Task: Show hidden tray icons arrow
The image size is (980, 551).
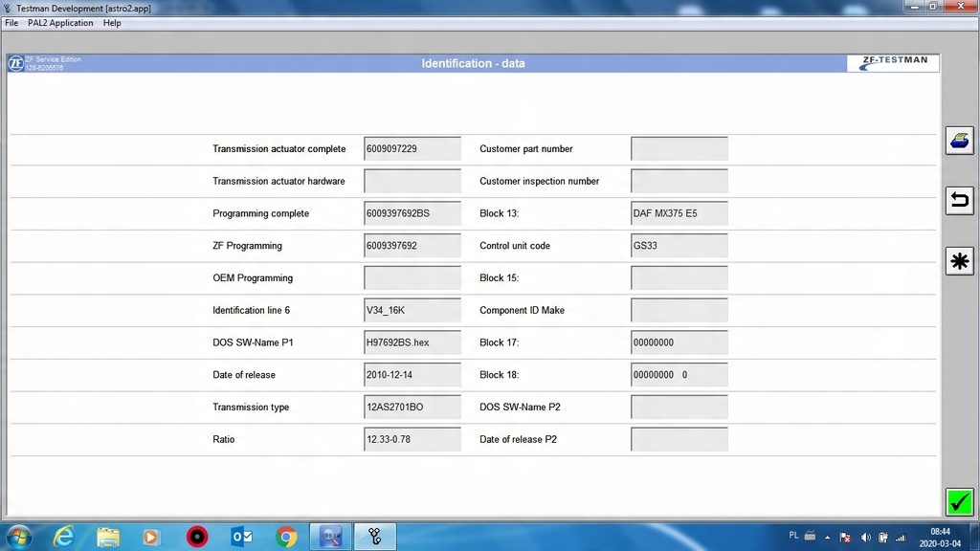Action: coord(827,538)
